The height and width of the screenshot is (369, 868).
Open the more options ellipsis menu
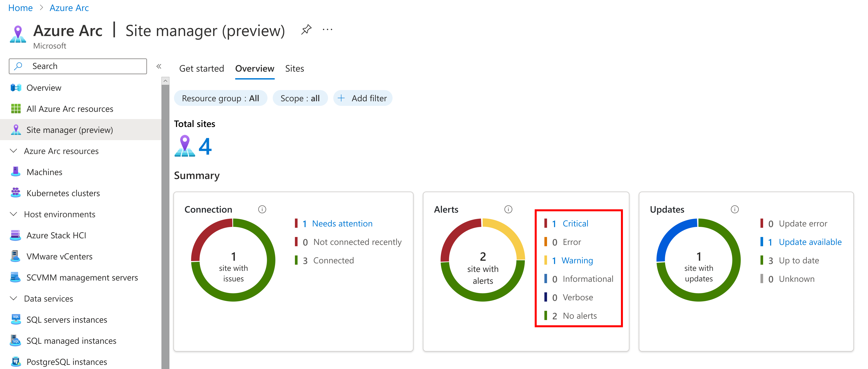click(x=327, y=30)
